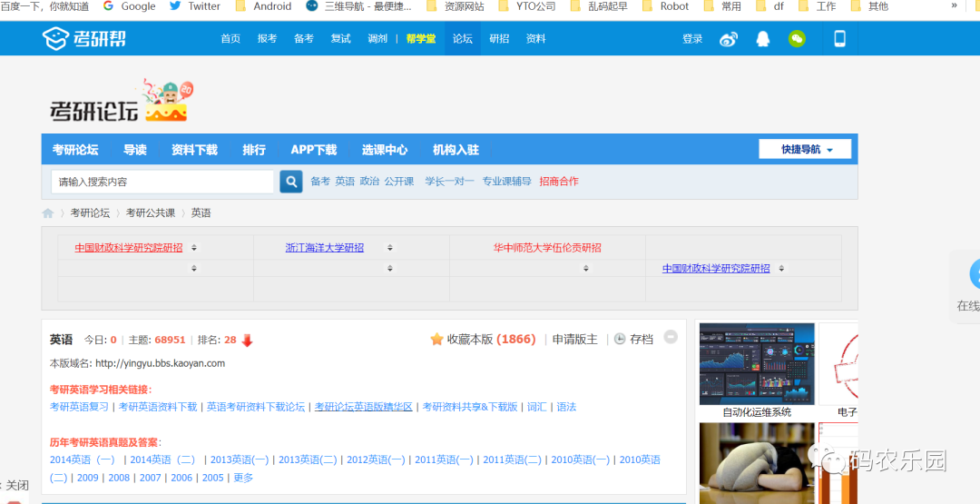980x504 pixels.
Task: Click 学长一对一 search shortcut
Action: tap(449, 182)
